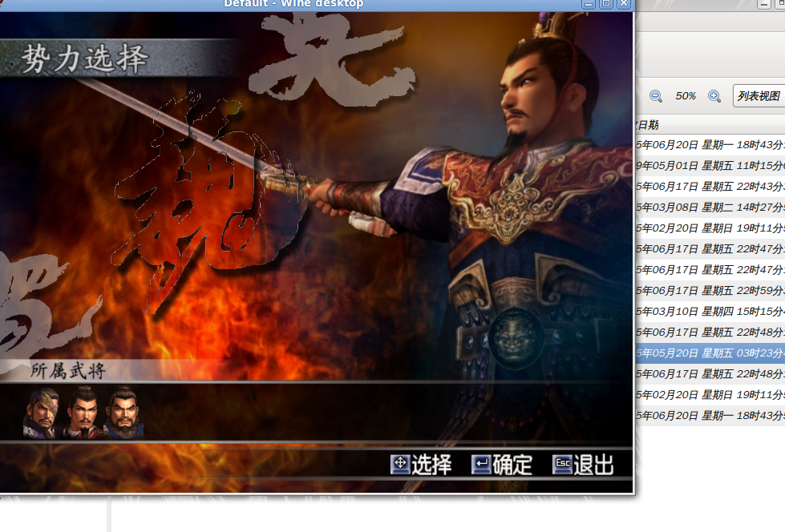
Task: Exit with the 退出 button
Action: [x=593, y=465]
